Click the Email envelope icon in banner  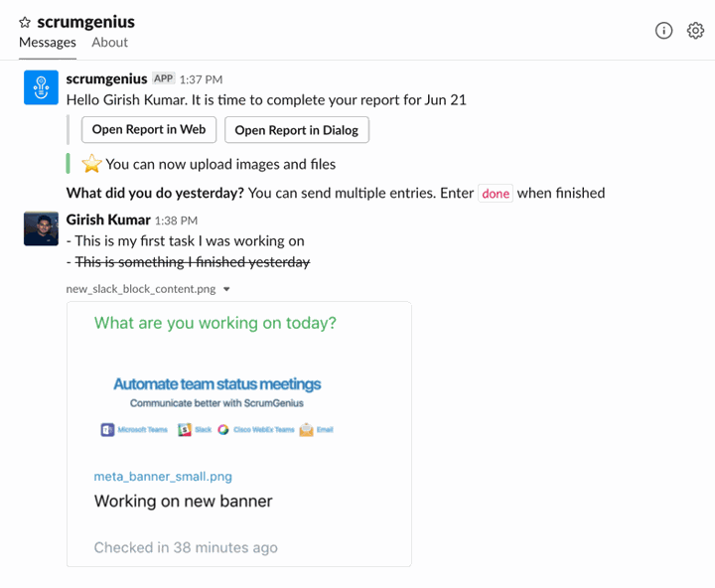[x=306, y=430]
